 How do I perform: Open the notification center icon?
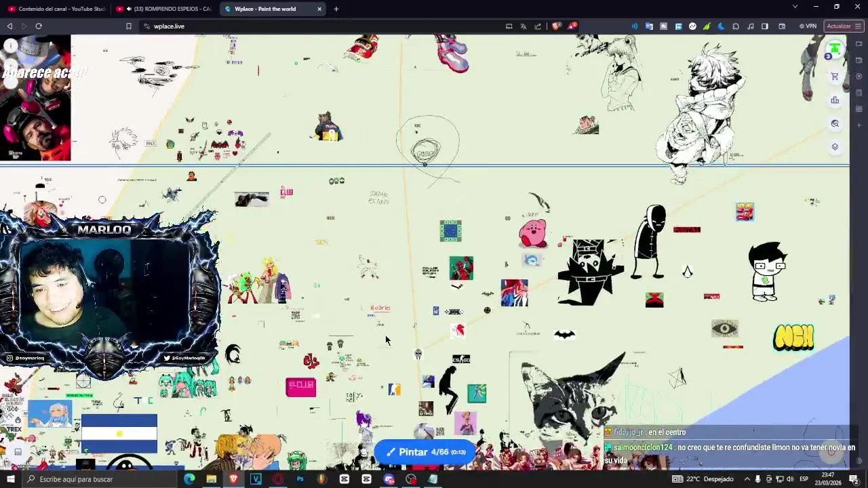854,479
